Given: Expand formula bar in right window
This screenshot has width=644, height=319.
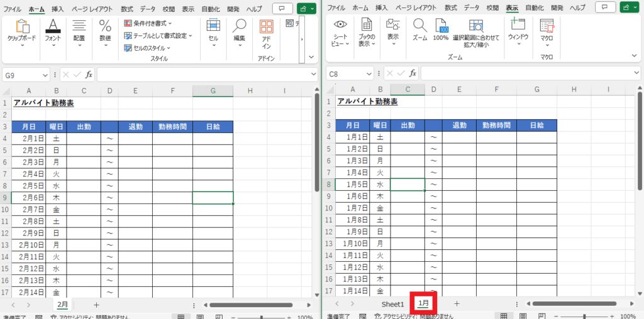Looking at the screenshot, I should pyautogui.click(x=637, y=73).
